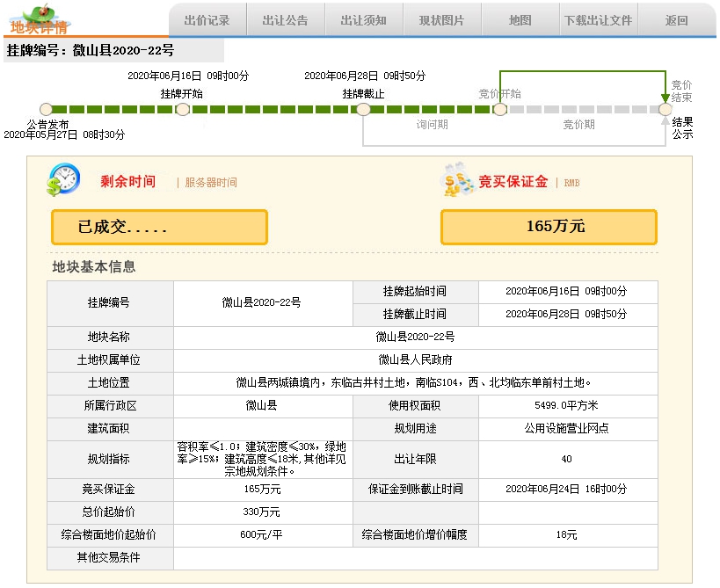Click the money icon beside 竞买保证金
The image size is (720, 588).
pyautogui.click(x=458, y=180)
